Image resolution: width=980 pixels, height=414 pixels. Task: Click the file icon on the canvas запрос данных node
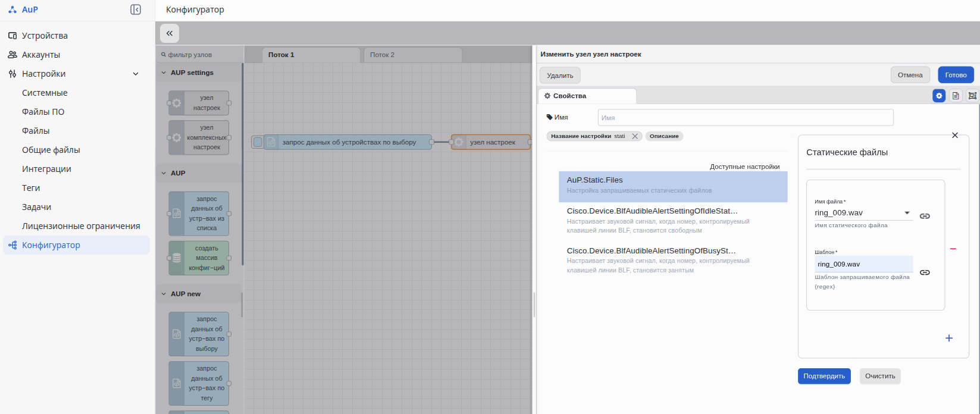pyautogui.click(x=271, y=142)
